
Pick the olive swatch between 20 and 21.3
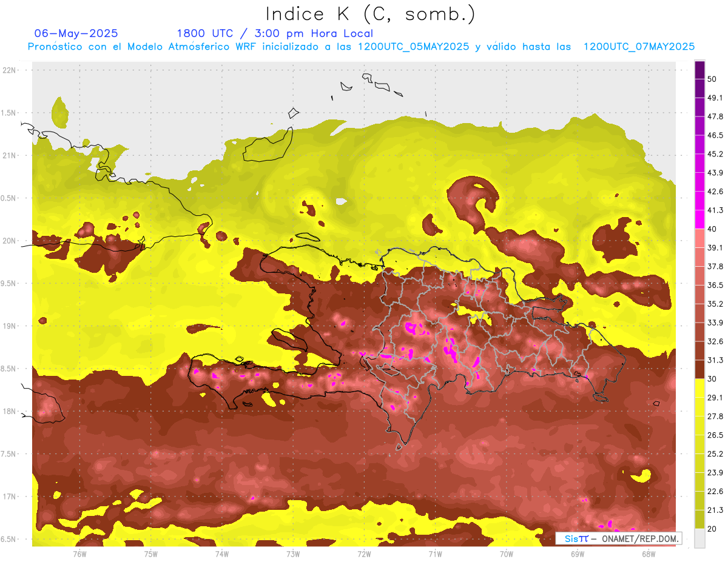click(x=699, y=520)
